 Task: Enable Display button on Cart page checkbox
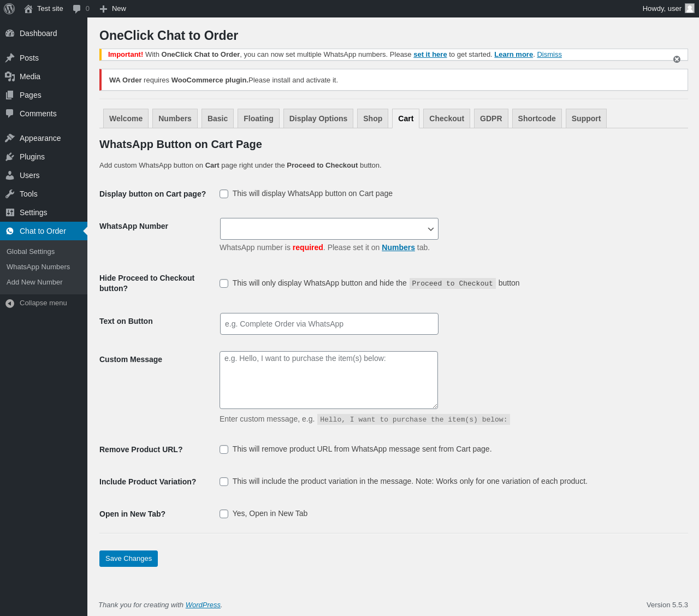click(x=224, y=194)
